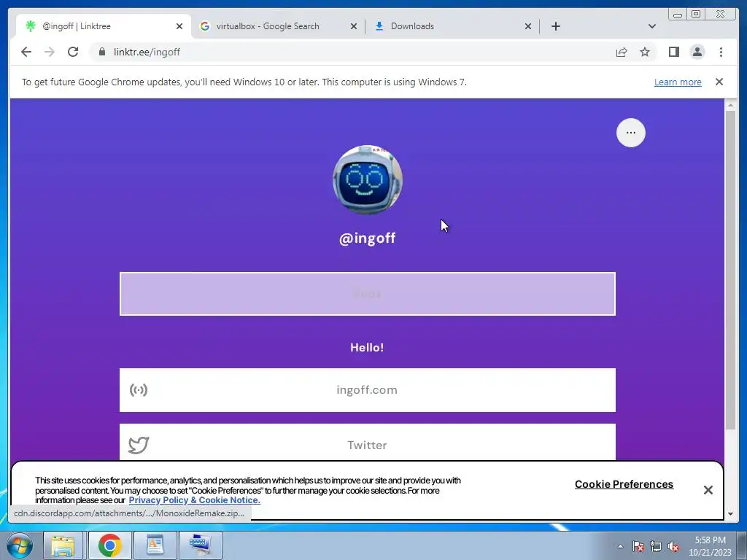
Task: Click the forward navigation arrow
Action: 50,52
